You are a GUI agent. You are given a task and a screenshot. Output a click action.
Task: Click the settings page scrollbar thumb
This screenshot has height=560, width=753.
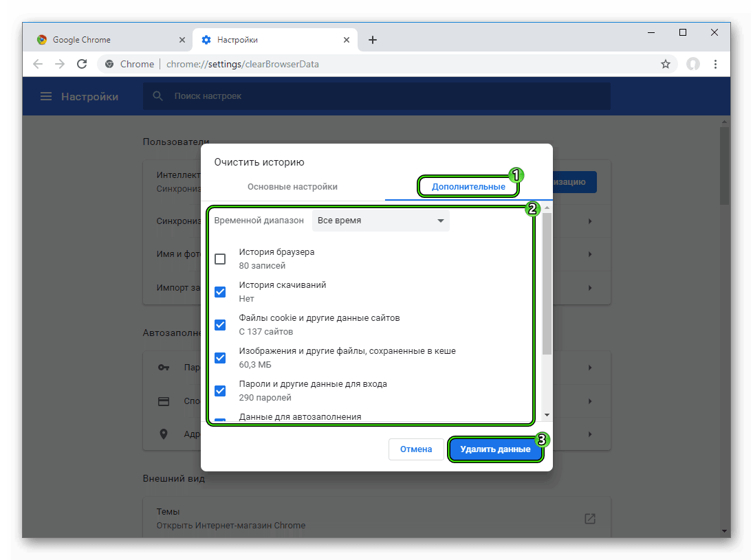coord(724,166)
